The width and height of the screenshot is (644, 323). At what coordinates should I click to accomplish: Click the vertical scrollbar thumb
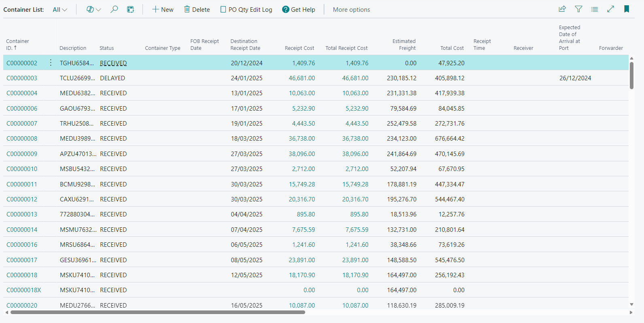click(x=631, y=75)
